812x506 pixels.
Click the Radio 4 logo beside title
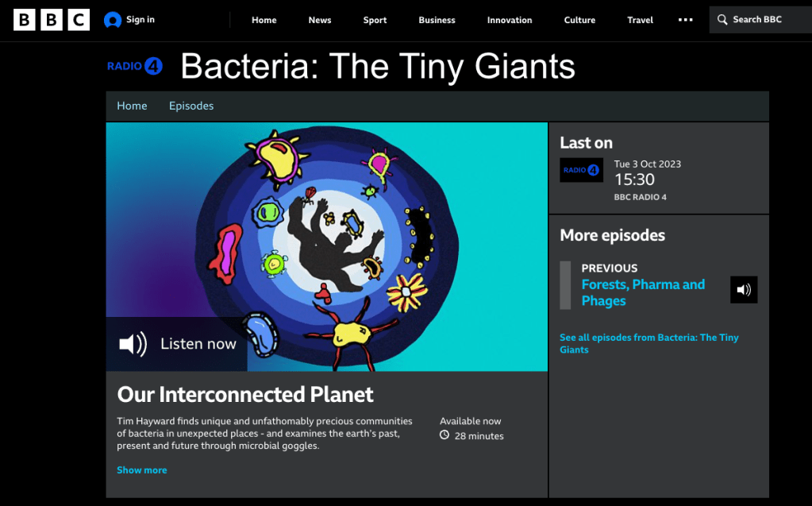134,66
